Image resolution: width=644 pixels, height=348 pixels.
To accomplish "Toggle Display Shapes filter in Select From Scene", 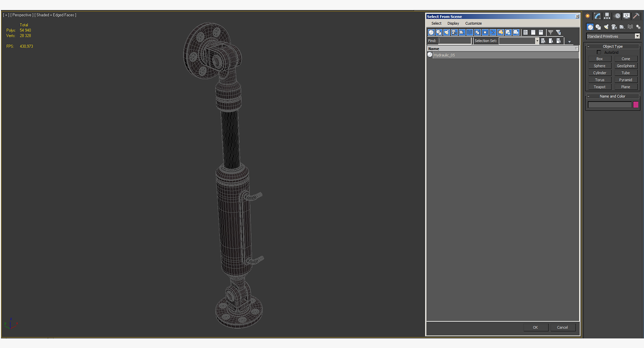I will [439, 32].
